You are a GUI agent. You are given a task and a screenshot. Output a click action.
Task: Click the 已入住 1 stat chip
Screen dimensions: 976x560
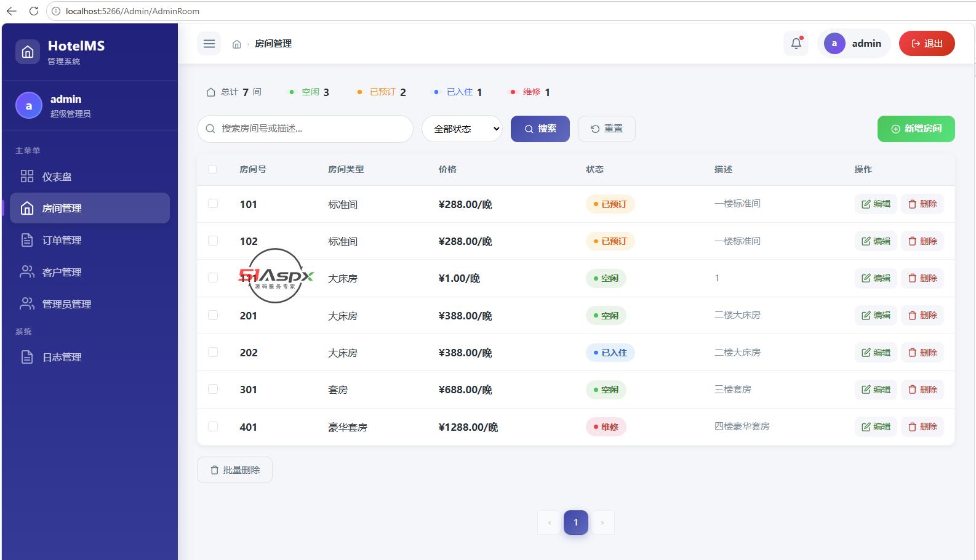tap(458, 92)
